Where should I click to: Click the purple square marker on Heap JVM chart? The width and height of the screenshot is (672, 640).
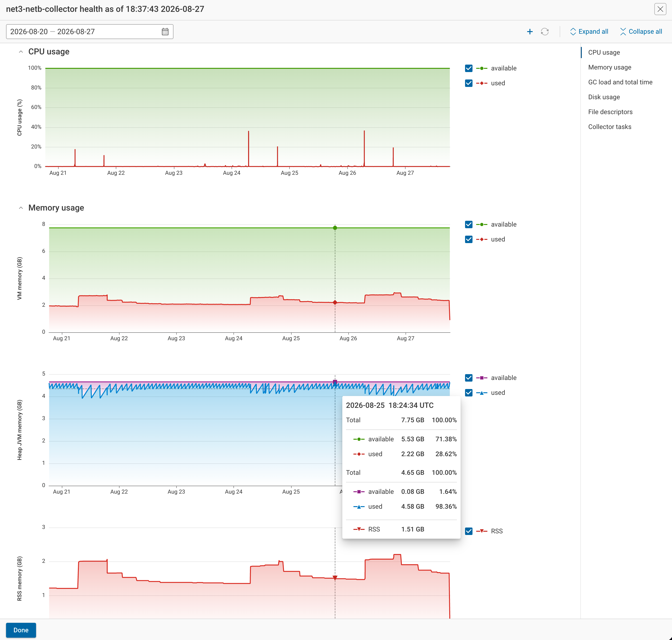tap(335, 382)
